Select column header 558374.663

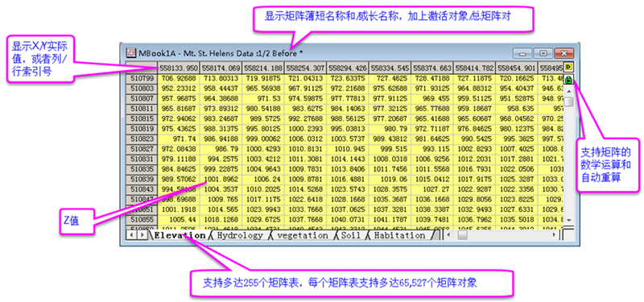pyautogui.click(x=432, y=68)
